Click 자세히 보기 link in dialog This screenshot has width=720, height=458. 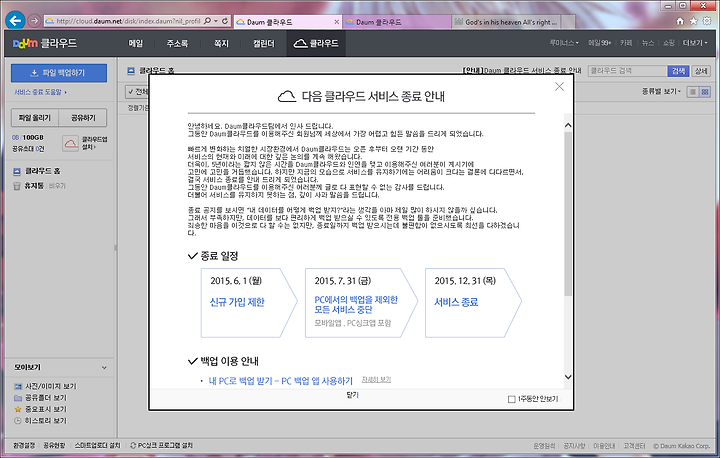click(x=376, y=380)
